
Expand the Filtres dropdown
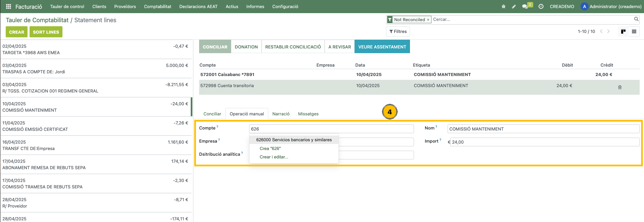tap(398, 31)
